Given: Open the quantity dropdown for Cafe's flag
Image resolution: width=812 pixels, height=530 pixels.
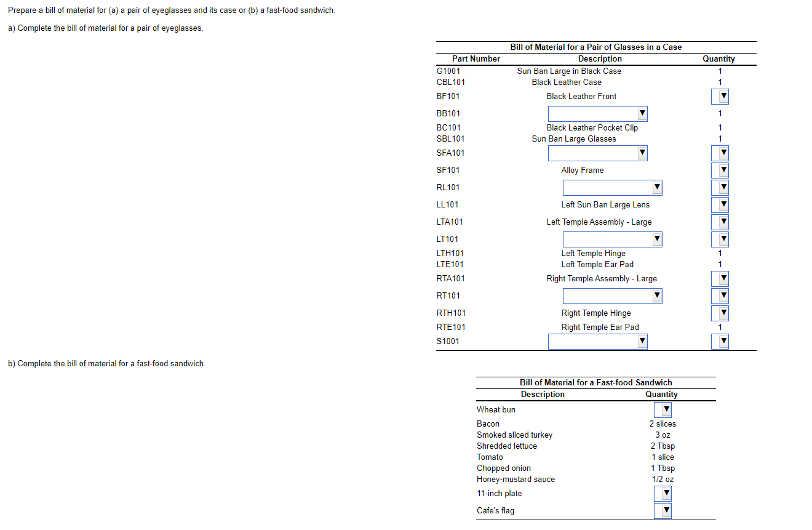Looking at the screenshot, I should click(x=663, y=510).
